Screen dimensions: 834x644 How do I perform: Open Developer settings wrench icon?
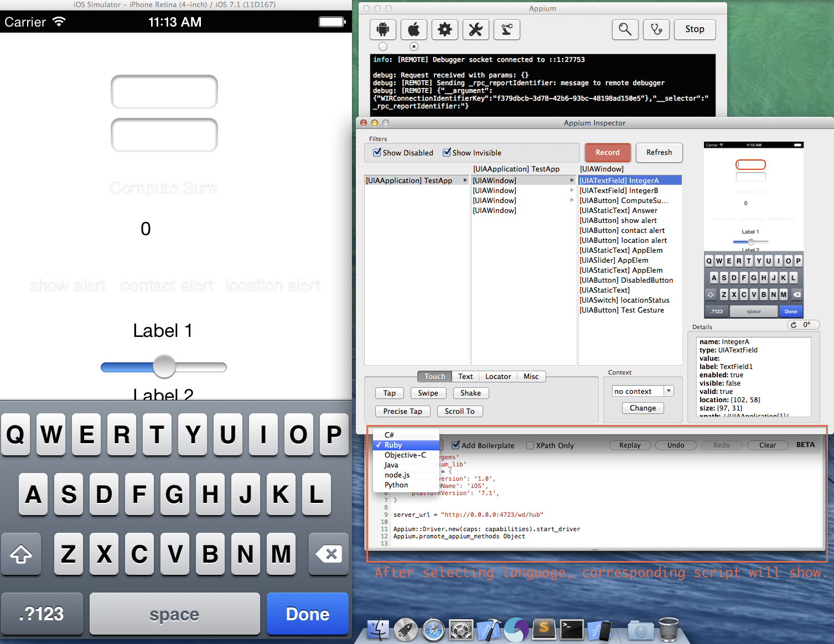click(476, 29)
